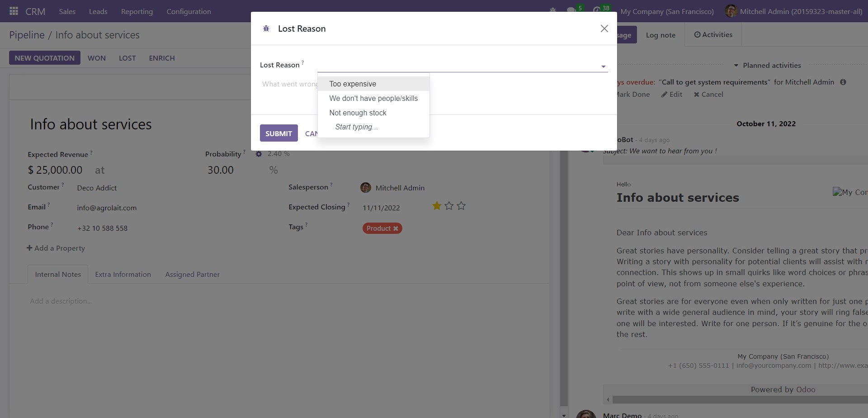This screenshot has width=868, height=418.
Task: Open the Sales menu
Action: 67,11
